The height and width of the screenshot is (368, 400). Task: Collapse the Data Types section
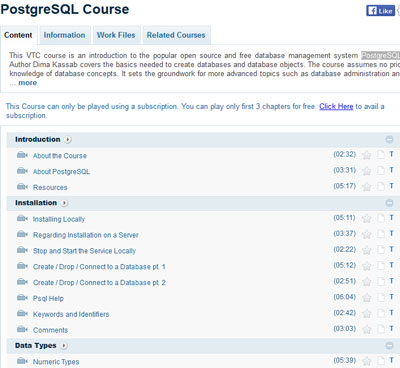click(x=389, y=346)
